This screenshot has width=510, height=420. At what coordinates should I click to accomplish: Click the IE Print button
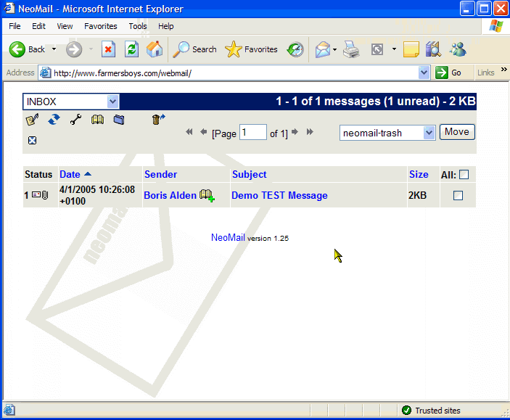[351, 50]
